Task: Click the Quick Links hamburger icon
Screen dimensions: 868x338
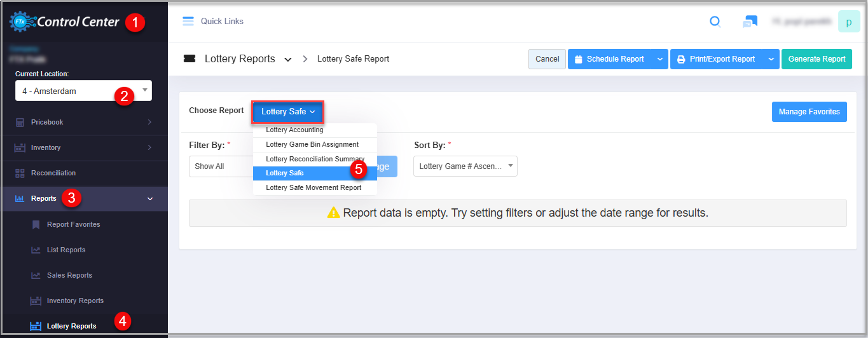Action: click(188, 21)
